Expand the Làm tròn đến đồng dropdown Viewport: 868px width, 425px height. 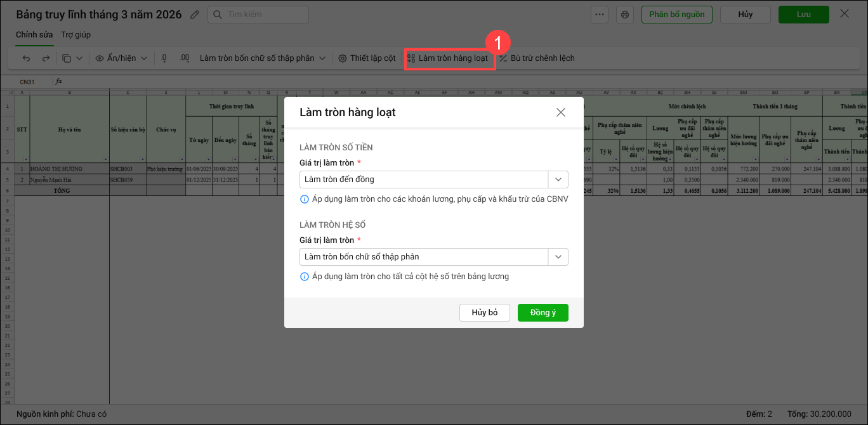pyautogui.click(x=558, y=180)
